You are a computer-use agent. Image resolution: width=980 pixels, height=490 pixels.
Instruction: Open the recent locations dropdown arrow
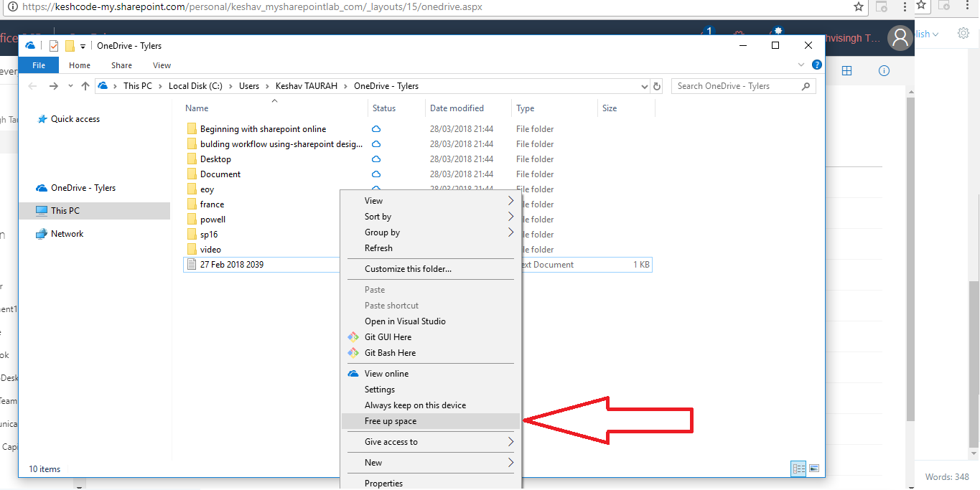point(70,86)
